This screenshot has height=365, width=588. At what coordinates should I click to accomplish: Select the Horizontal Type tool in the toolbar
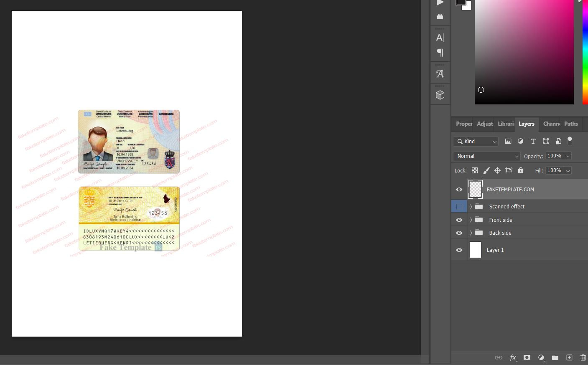tap(440, 38)
